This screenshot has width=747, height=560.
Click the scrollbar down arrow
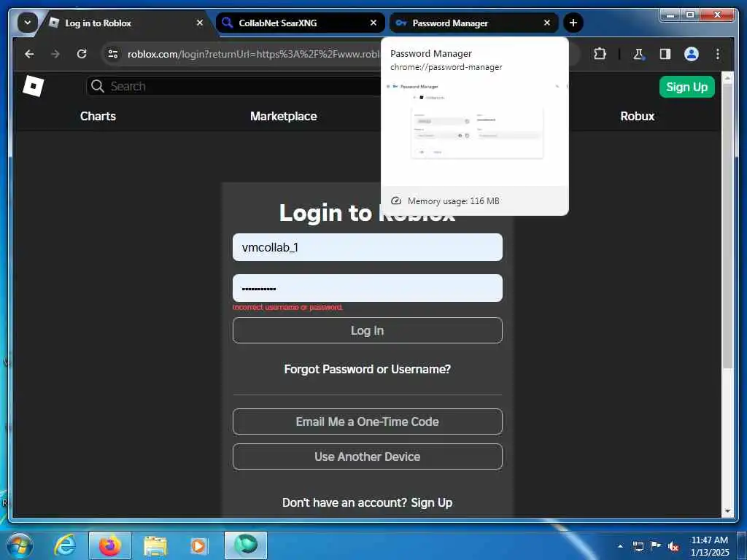coord(727,511)
